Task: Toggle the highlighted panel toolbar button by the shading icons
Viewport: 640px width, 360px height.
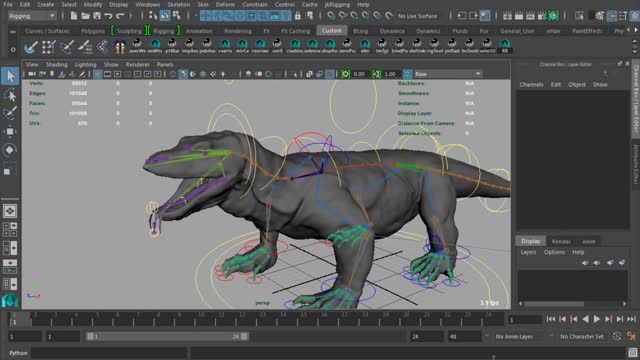Action: tap(183, 74)
